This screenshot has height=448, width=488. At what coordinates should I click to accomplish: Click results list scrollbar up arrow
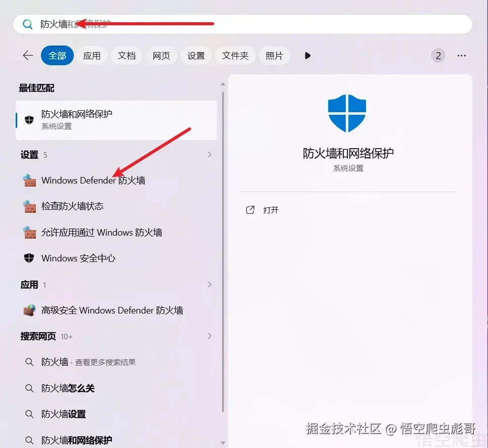point(223,84)
